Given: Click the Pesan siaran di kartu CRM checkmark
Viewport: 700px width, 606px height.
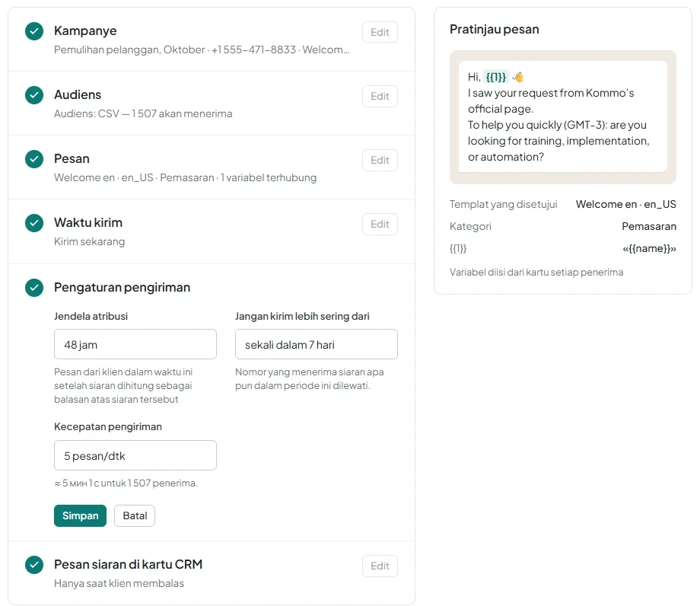Looking at the screenshot, I should [34, 565].
